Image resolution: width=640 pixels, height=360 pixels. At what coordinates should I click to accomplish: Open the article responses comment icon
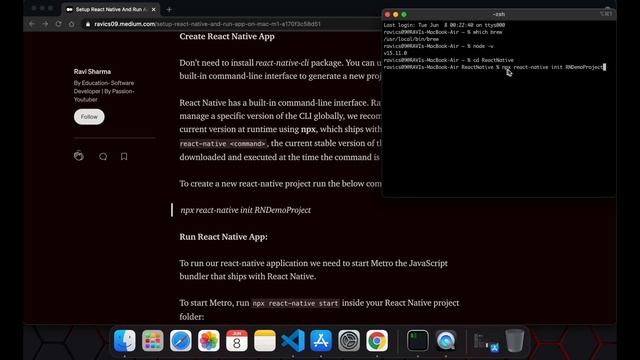pos(103,156)
